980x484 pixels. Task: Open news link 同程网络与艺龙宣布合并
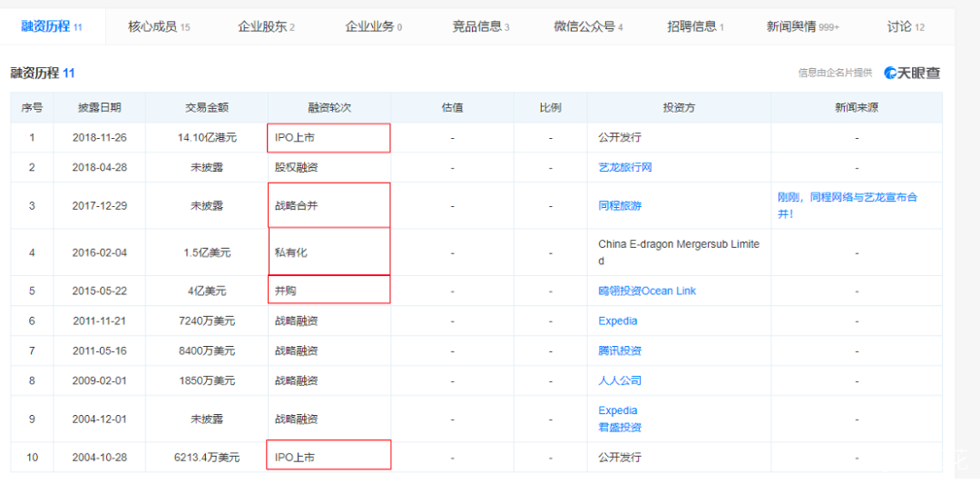click(x=848, y=206)
